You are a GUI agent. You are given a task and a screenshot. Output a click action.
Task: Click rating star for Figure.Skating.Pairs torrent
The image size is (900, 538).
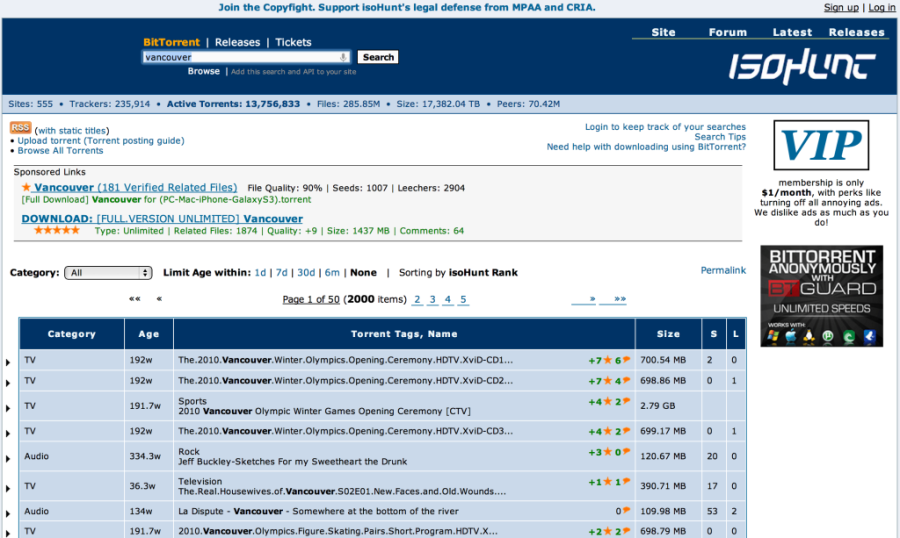click(x=607, y=532)
